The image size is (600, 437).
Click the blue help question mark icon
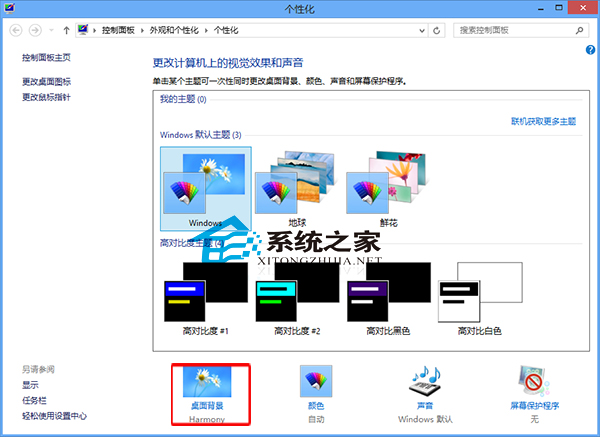(x=590, y=49)
